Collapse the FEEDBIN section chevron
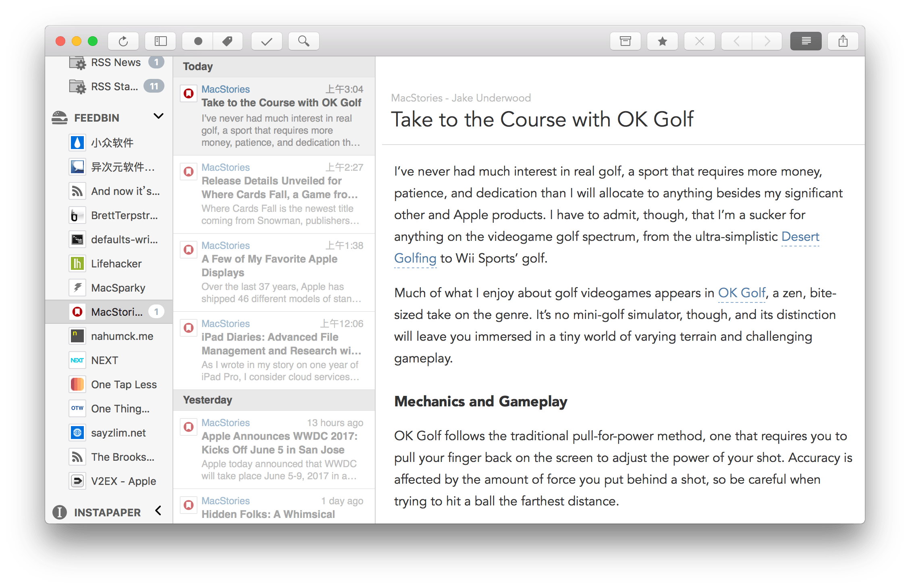Image resolution: width=910 pixels, height=588 pixels. point(158,117)
